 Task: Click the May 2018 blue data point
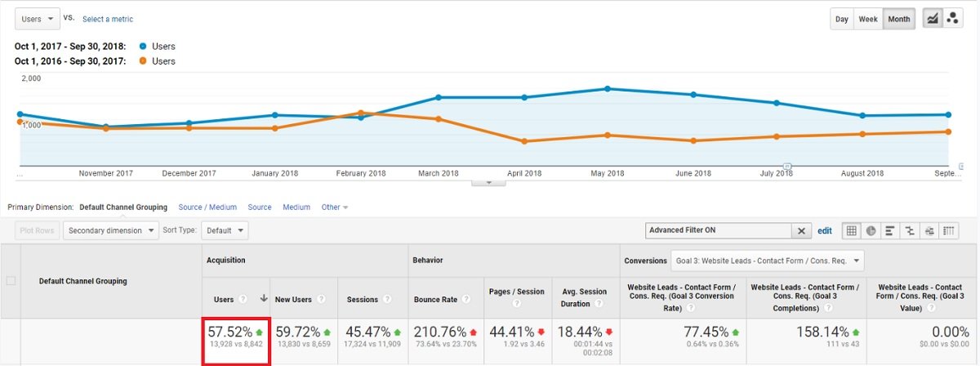(608, 88)
